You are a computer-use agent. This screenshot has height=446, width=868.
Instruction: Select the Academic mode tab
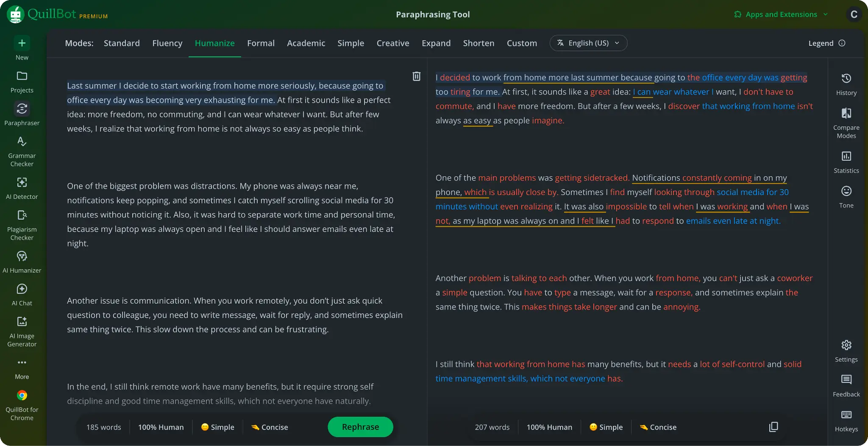click(x=306, y=43)
